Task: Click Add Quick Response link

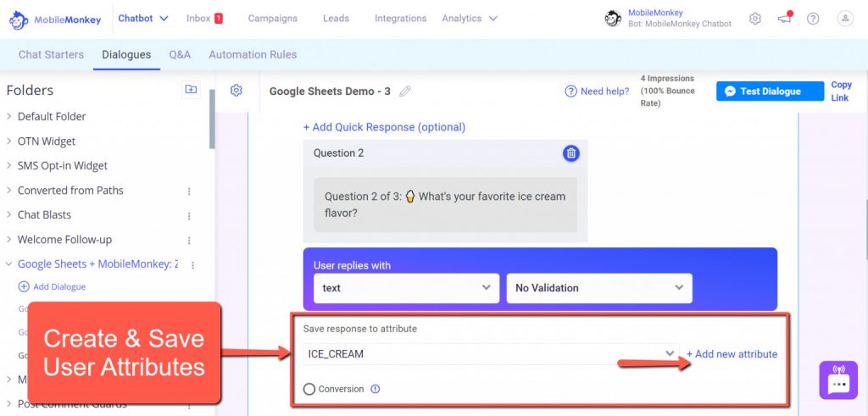Action: [384, 127]
